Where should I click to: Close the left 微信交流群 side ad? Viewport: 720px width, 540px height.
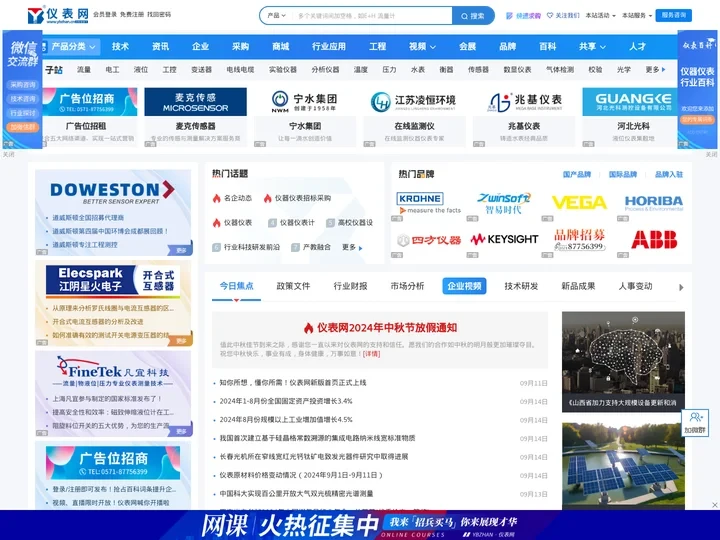tap(9, 154)
